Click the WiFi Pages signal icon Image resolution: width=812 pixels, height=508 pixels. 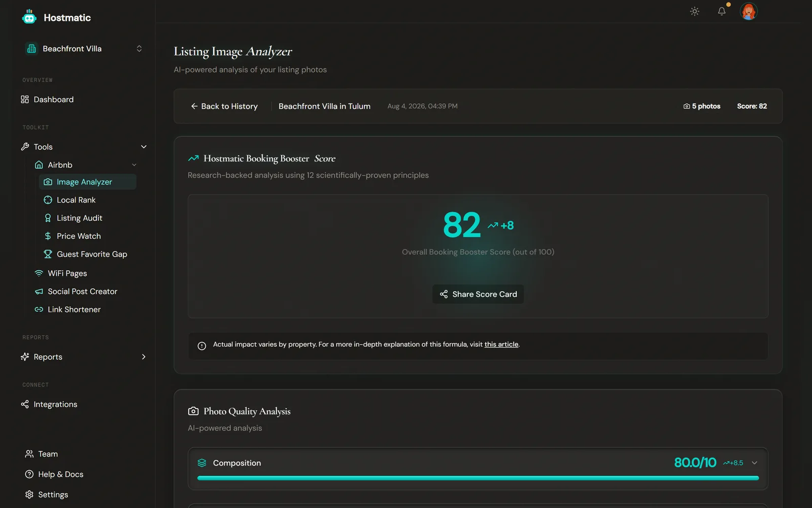[39, 273]
